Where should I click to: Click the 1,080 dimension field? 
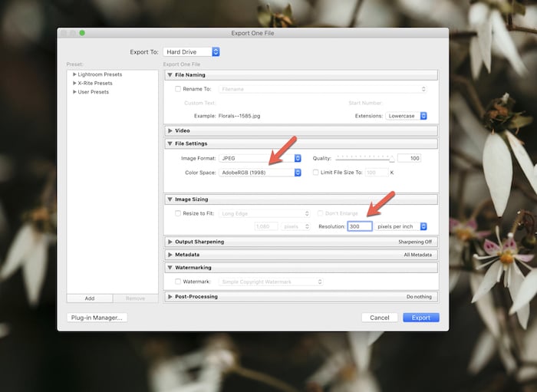coord(266,226)
